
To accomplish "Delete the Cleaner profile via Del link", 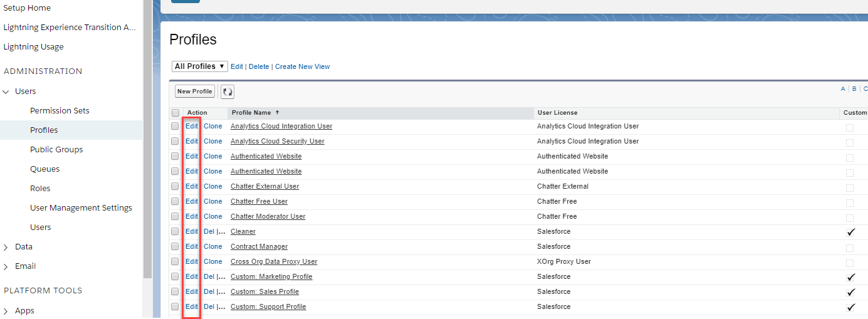I will [209, 231].
